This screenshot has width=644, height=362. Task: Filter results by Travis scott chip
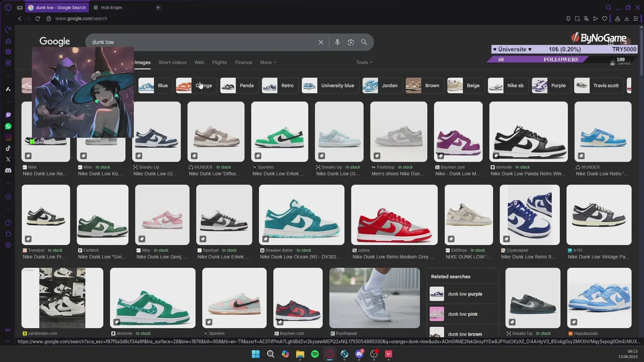(598, 85)
